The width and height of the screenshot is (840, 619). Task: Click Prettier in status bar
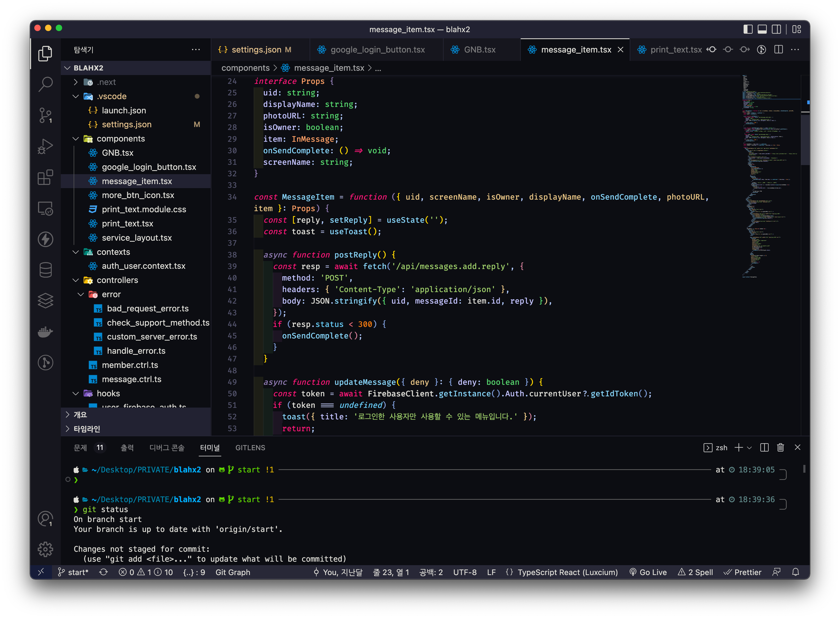[x=742, y=572]
